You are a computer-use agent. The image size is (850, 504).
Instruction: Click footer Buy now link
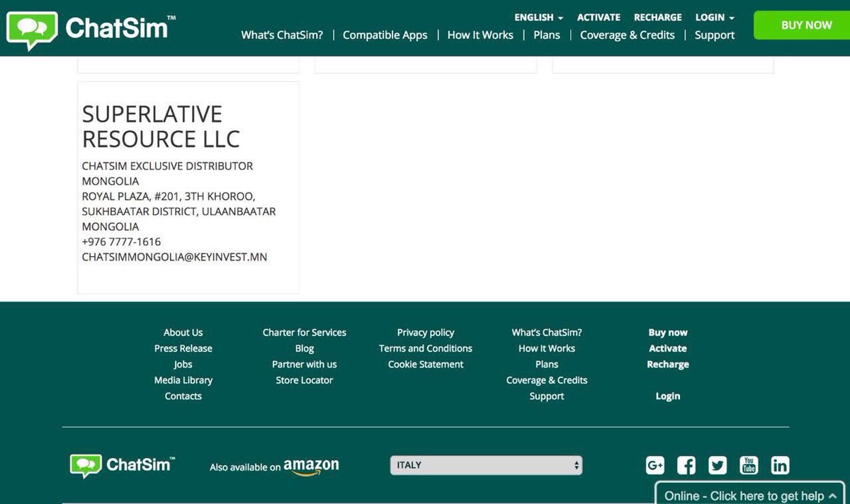click(x=668, y=332)
